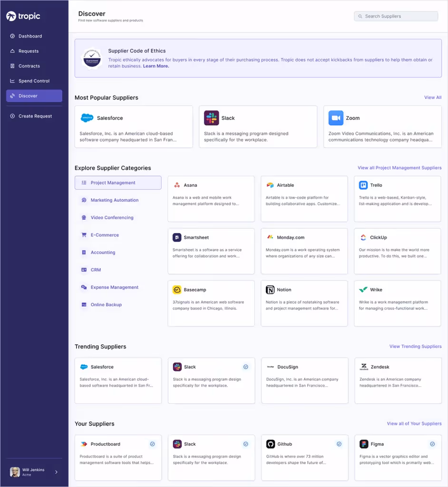Click the Contracts document icon in the sidebar
Viewport: 448px width, 487px height.
[x=12, y=66]
